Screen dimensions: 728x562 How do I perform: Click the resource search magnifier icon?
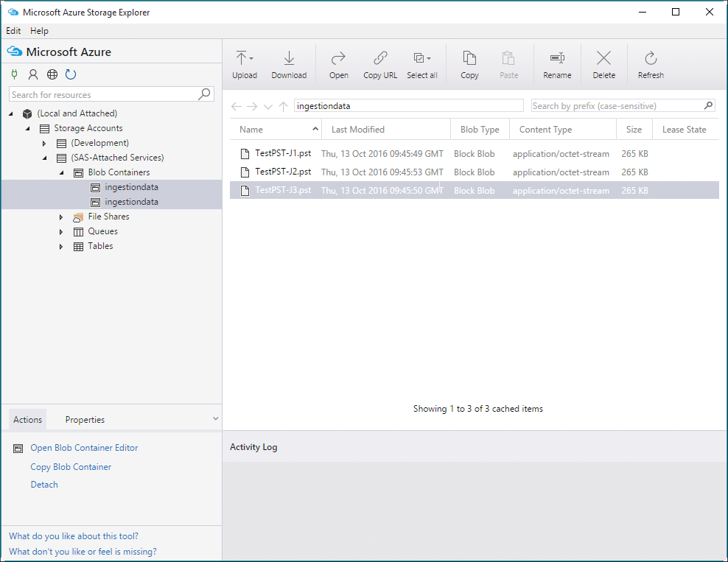click(204, 94)
